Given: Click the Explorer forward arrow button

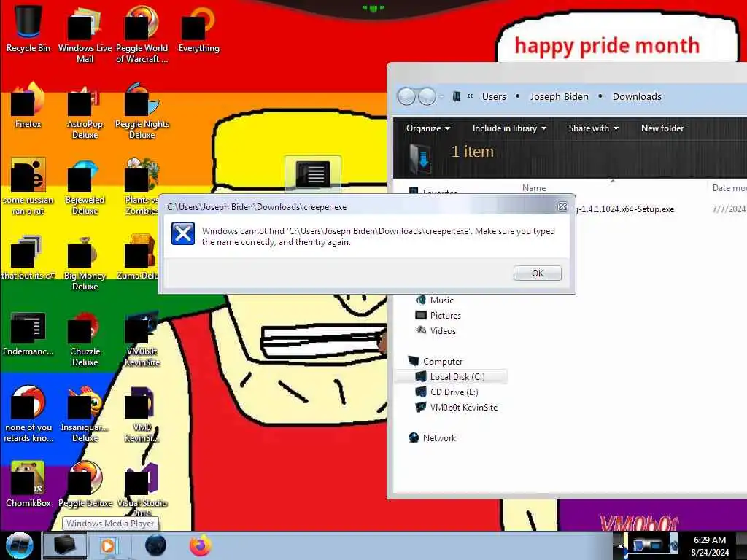Looking at the screenshot, I should click(x=427, y=97).
